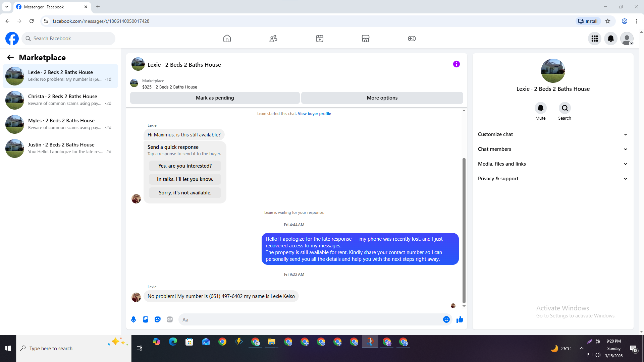Click the back arrow beside Marketplace
This screenshot has height=362, width=644.
tap(10, 58)
